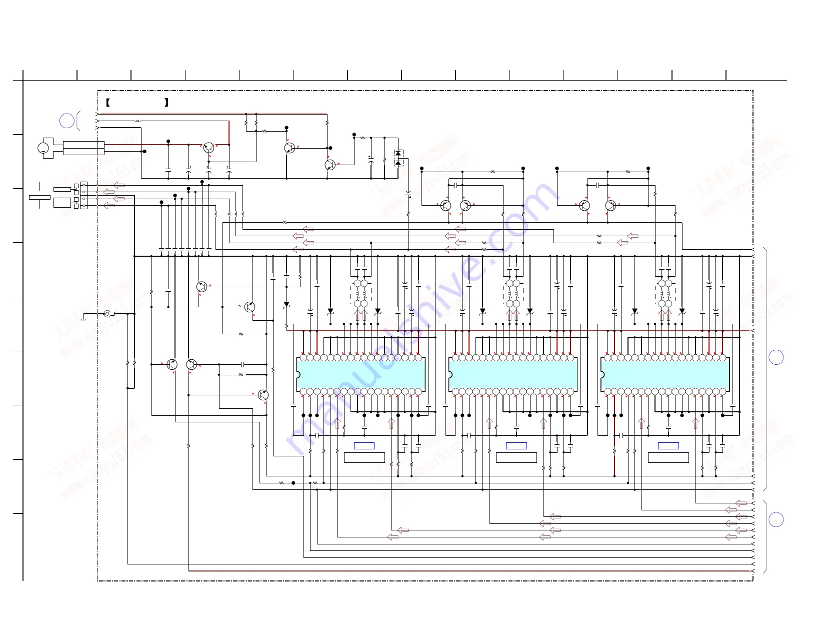Viewport: 840px width, 632px height.
Task: Click the left transistor of the lower-left transistor pair
Action: click(x=172, y=365)
